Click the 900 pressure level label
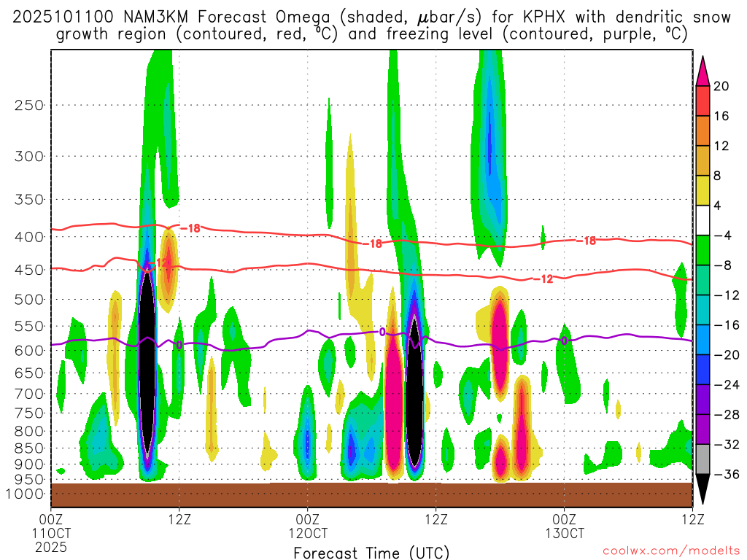 pos(29,464)
